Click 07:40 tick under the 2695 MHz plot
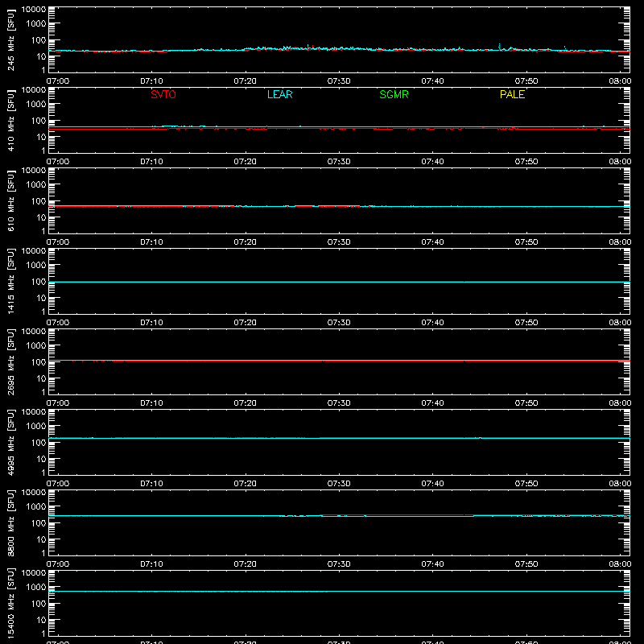 [432, 403]
